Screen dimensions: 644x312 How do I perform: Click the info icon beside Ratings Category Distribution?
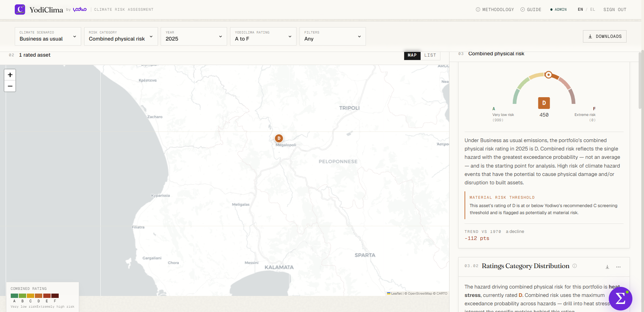(x=575, y=266)
